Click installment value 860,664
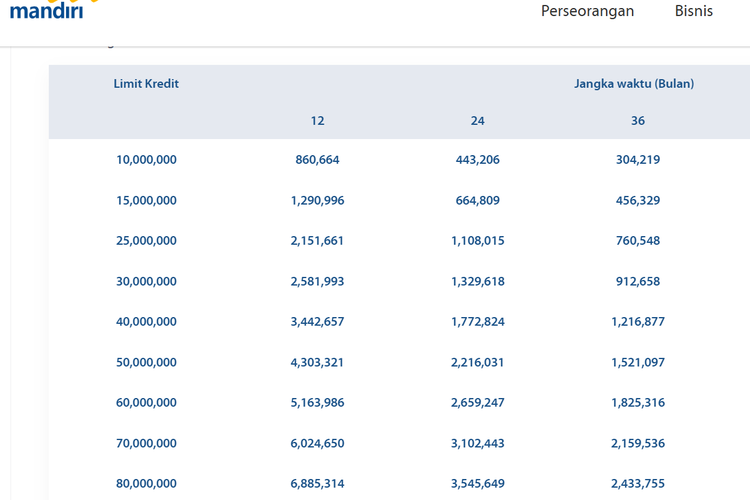This screenshot has height=500, width=750. click(x=317, y=160)
